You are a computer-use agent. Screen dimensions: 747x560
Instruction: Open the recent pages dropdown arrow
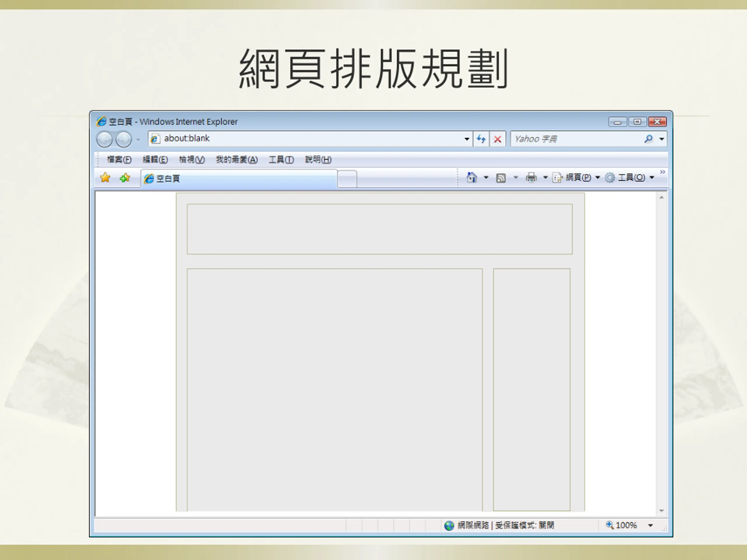[138, 139]
